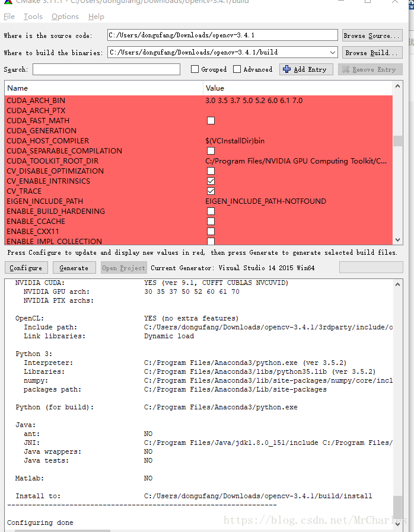Click the Open Project button

(123, 268)
